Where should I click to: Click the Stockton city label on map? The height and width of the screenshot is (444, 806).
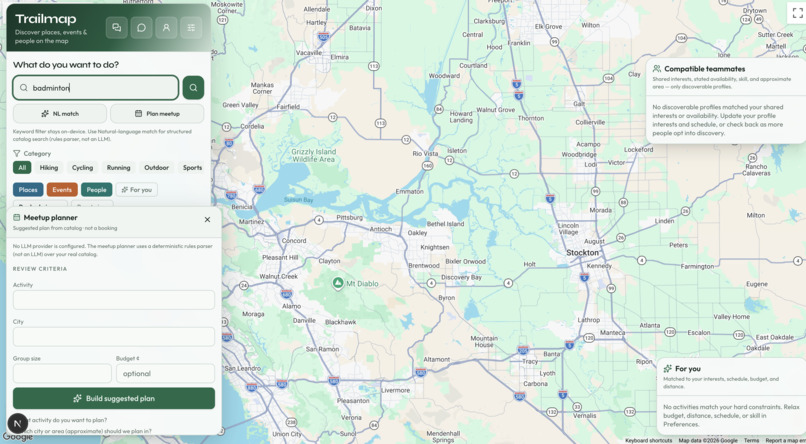point(582,252)
